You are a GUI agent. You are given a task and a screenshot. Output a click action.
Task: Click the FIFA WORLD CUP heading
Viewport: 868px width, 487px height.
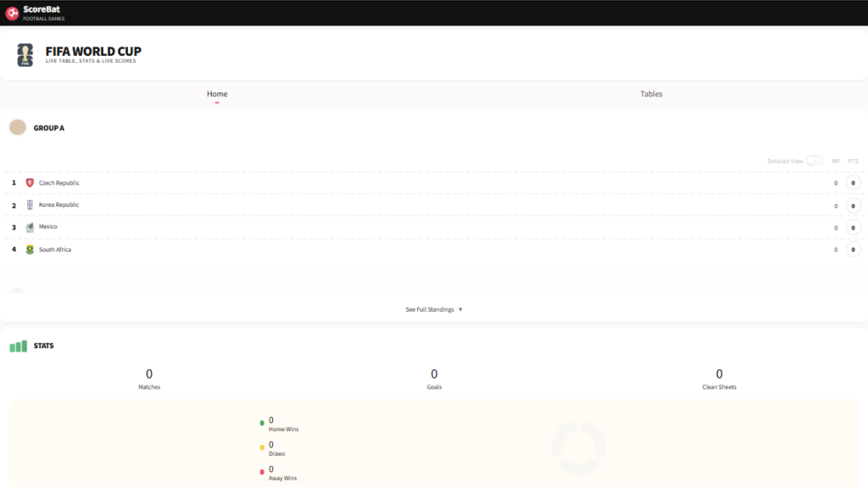(x=93, y=51)
